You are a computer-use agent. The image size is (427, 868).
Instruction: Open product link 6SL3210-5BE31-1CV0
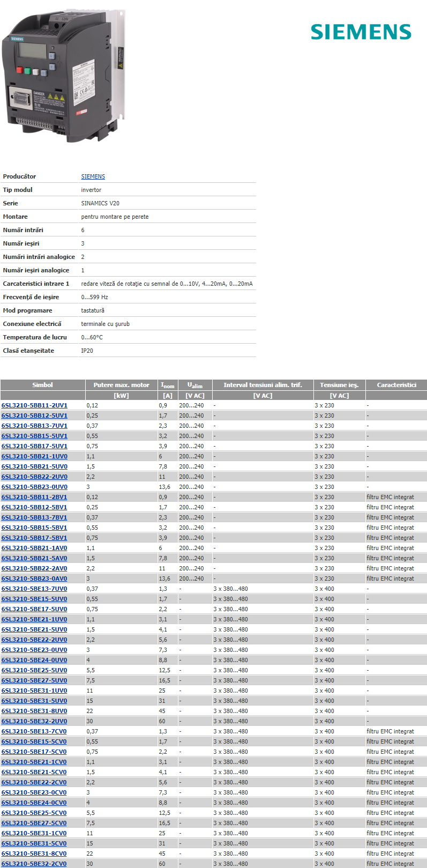click(x=34, y=833)
